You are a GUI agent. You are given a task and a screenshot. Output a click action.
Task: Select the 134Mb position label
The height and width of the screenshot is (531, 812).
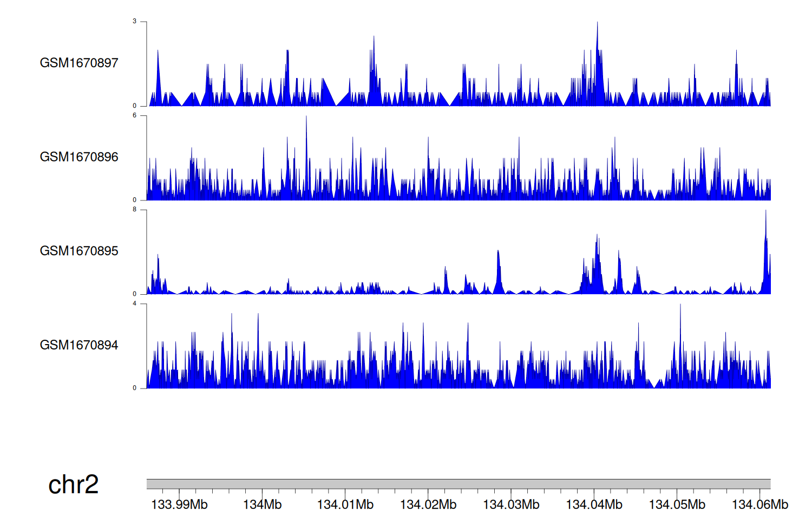(262, 504)
